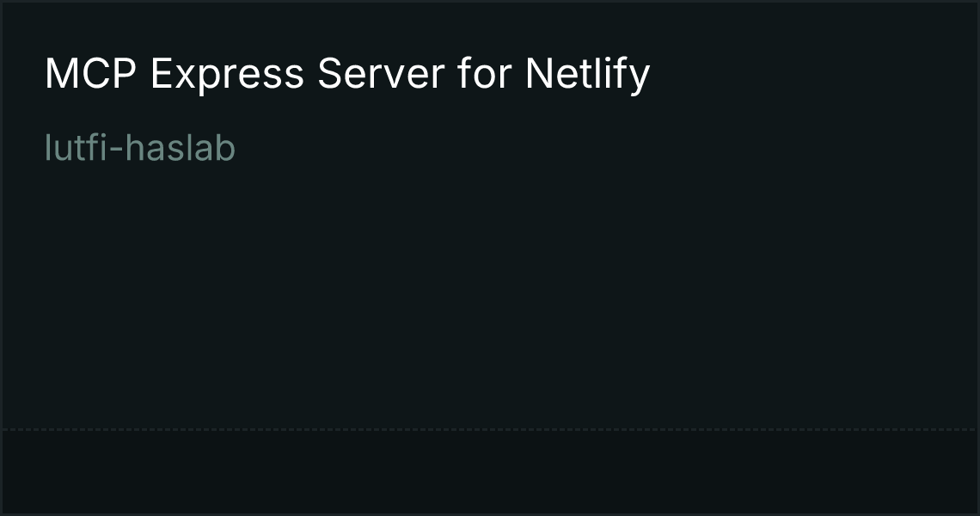This screenshot has height=516, width=980.
Task: Click the word "Server" in the title
Action: pyautogui.click(x=381, y=73)
